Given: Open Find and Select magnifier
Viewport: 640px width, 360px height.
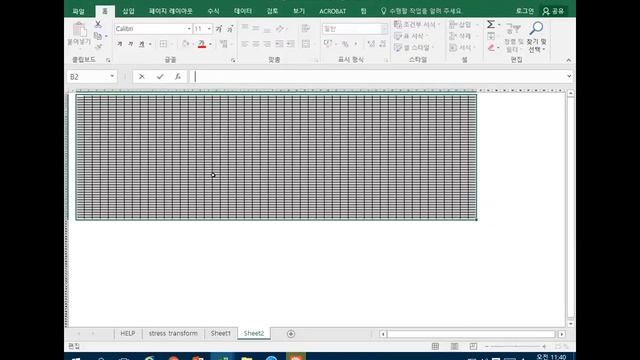Looking at the screenshot, I should click(536, 38).
